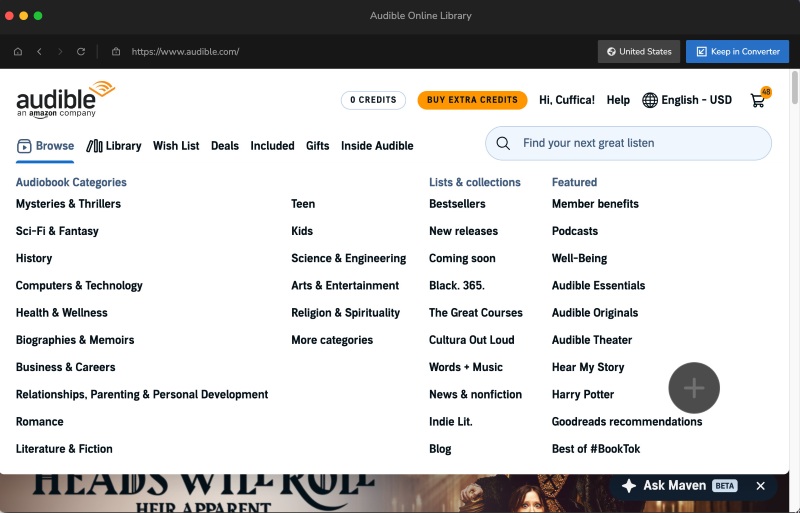
Task: Open the Help link
Action: tap(618, 100)
